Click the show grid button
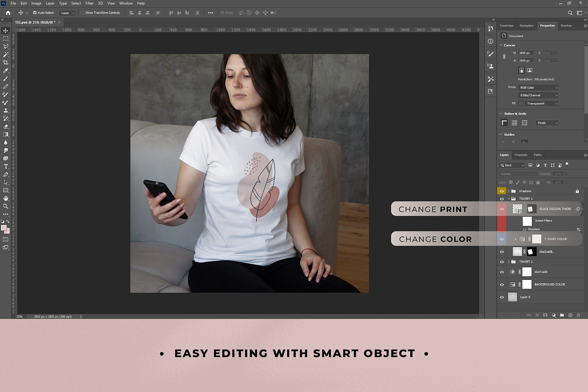The image size is (588, 392). [514, 123]
